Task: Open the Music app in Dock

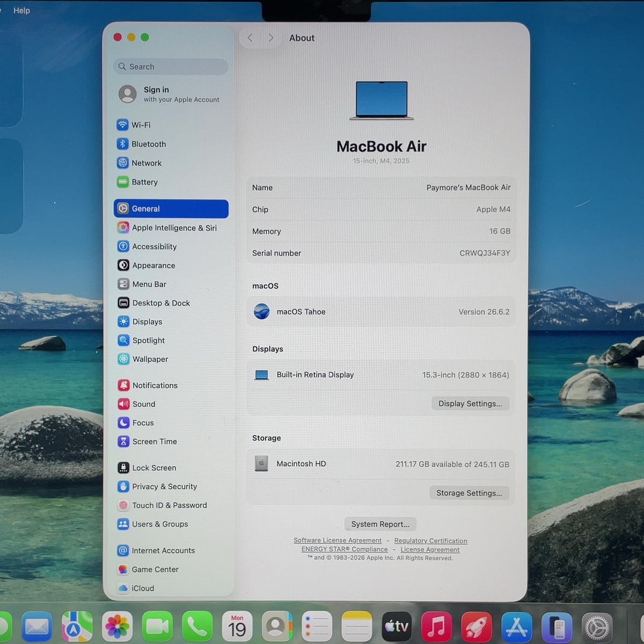Action: click(436, 626)
